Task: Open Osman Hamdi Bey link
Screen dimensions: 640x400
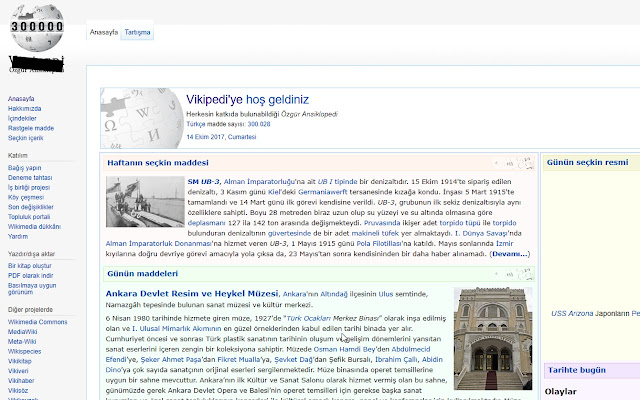Action: pyautogui.click(x=344, y=349)
